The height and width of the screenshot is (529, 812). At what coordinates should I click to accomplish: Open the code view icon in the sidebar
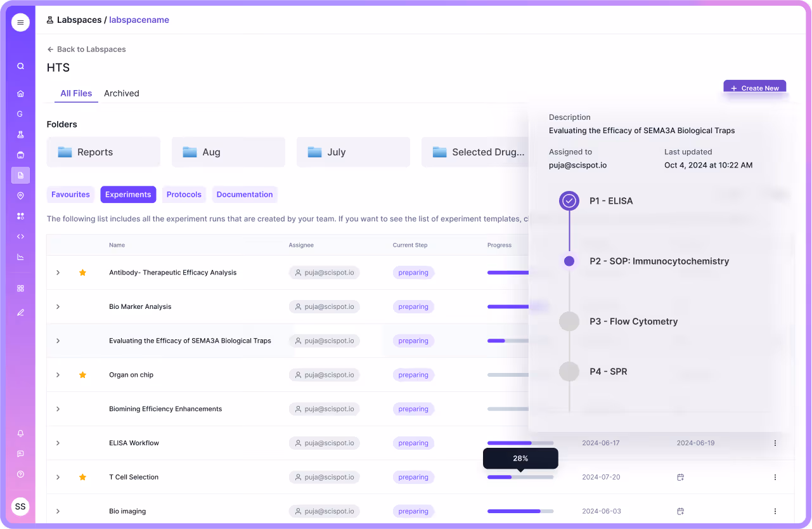20,236
